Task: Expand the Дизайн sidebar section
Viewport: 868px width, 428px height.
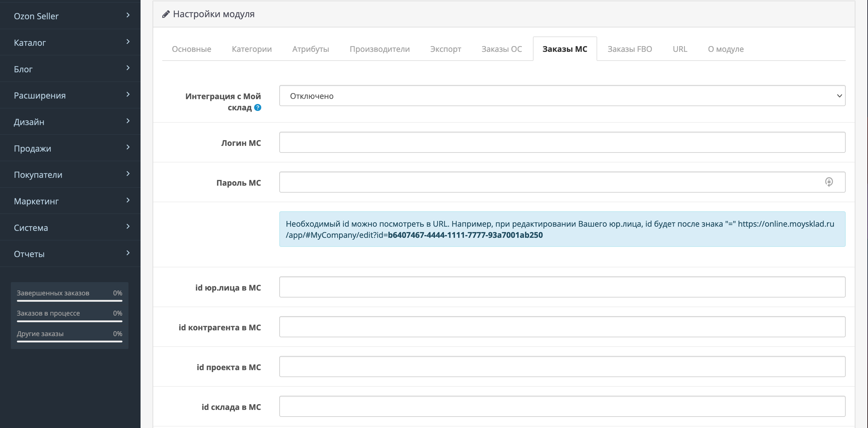Action: [x=70, y=121]
